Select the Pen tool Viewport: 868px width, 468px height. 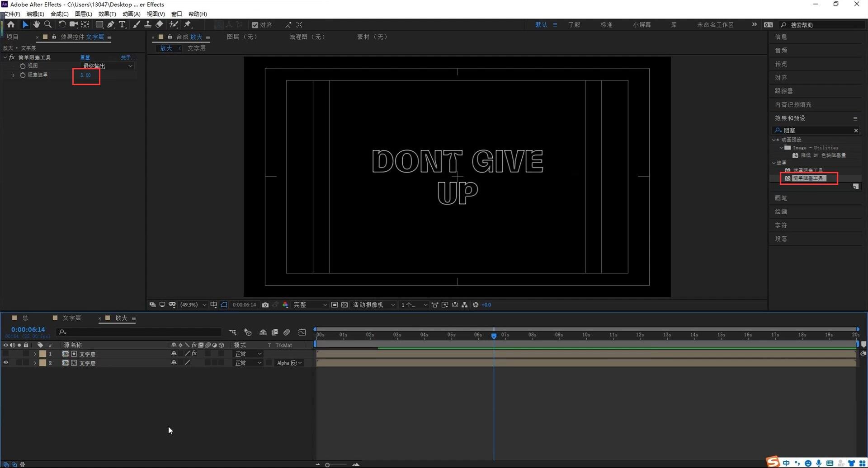[x=111, y=24]
